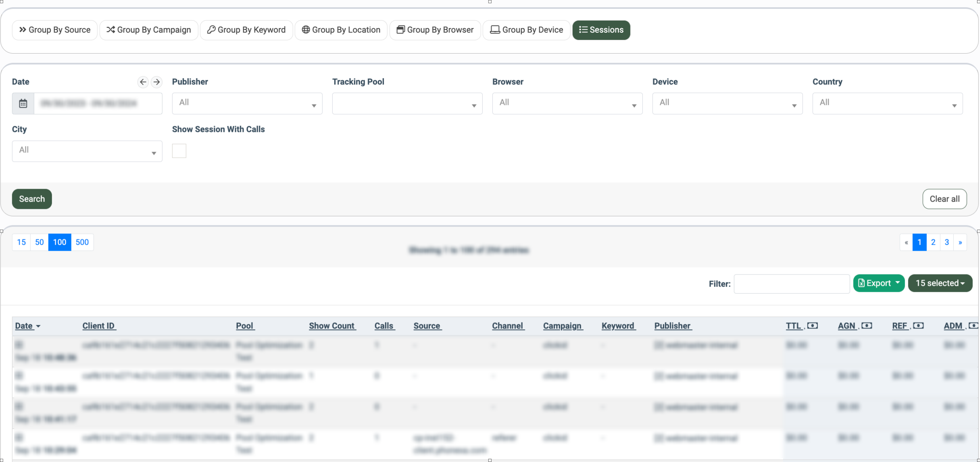Screen dimensions: 980x462
Task: Open the Tracking Pool dropdown
Action: (x=407, y=104)
